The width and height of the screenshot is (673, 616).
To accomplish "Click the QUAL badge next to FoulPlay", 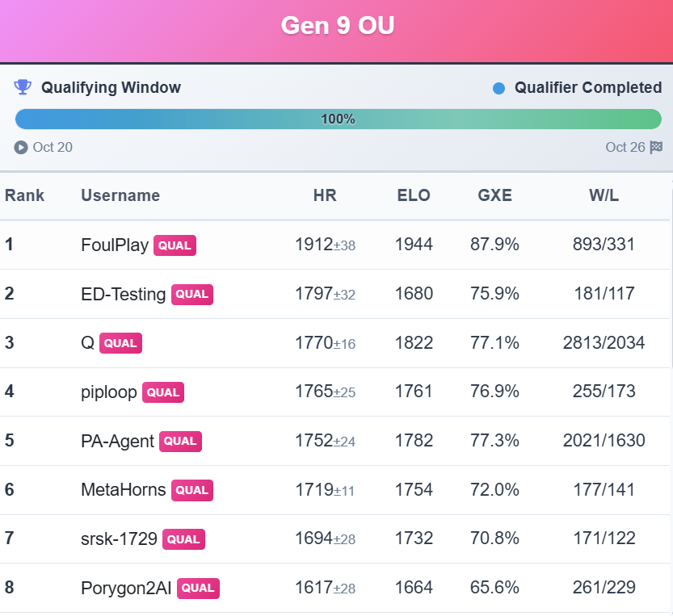I will [x=175, y=245].
